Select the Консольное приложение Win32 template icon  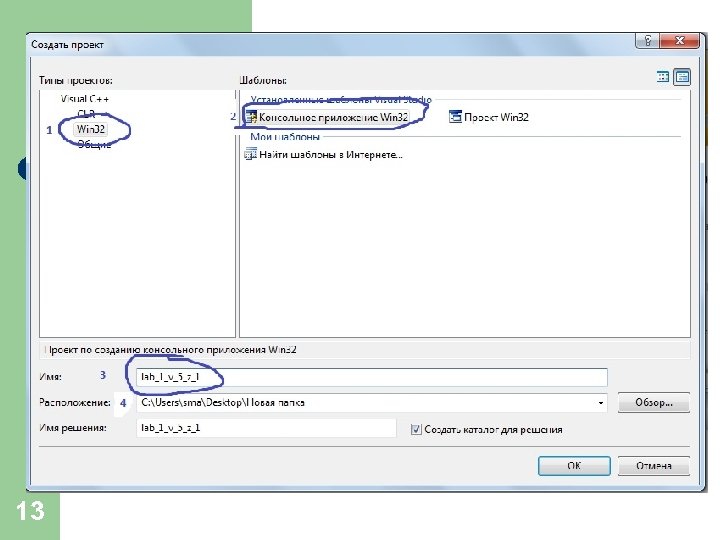251,118
